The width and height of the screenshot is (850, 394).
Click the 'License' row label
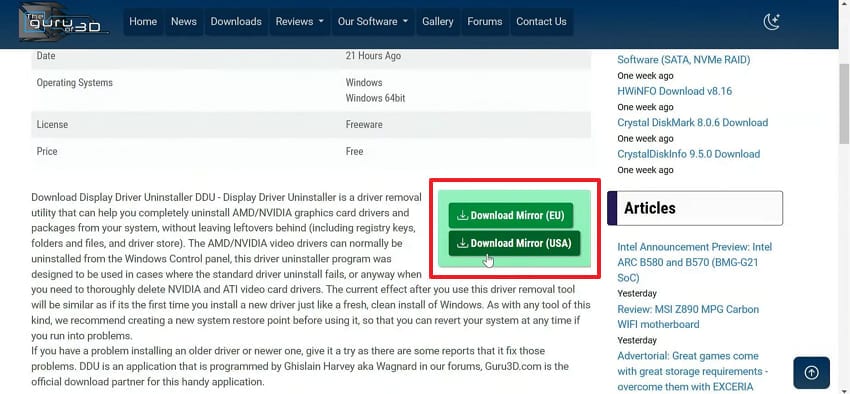click(x=52, y=124)
